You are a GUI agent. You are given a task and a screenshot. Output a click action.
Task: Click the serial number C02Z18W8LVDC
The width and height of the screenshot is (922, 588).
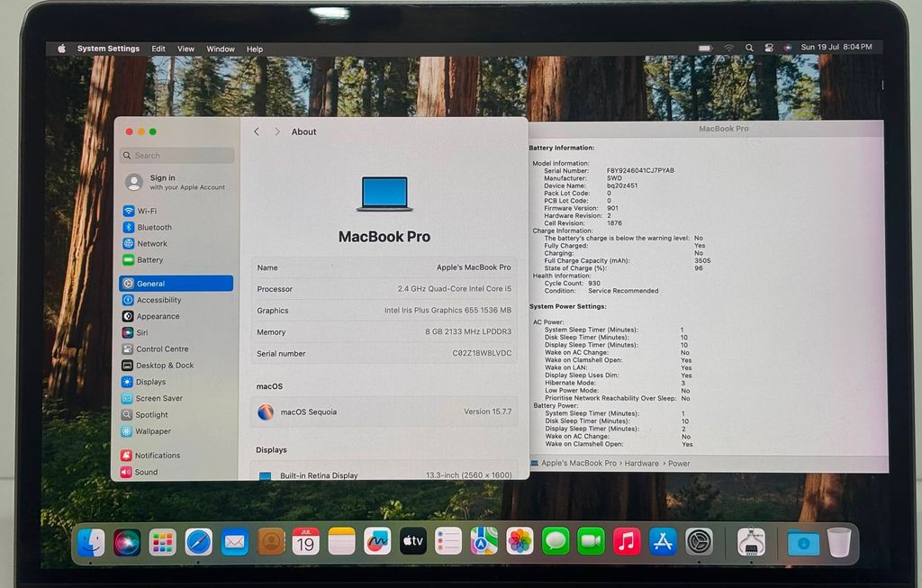[x=482, y=353]
